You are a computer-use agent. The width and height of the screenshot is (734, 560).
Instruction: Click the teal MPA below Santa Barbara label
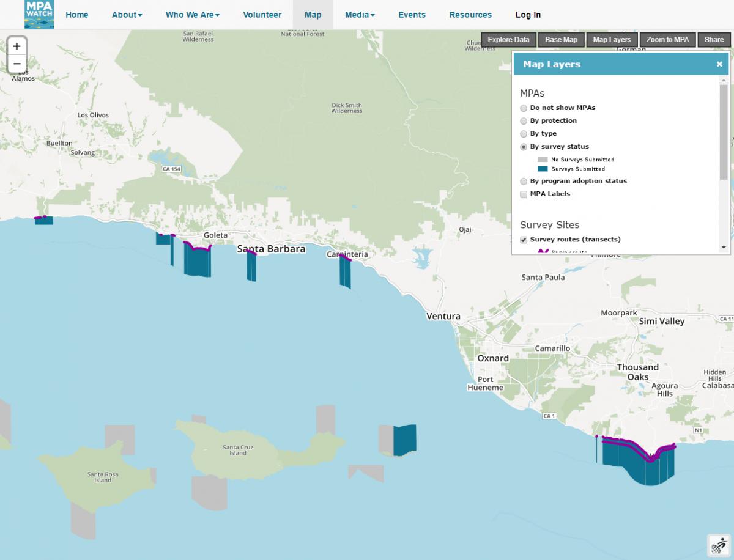coord(251,266)
